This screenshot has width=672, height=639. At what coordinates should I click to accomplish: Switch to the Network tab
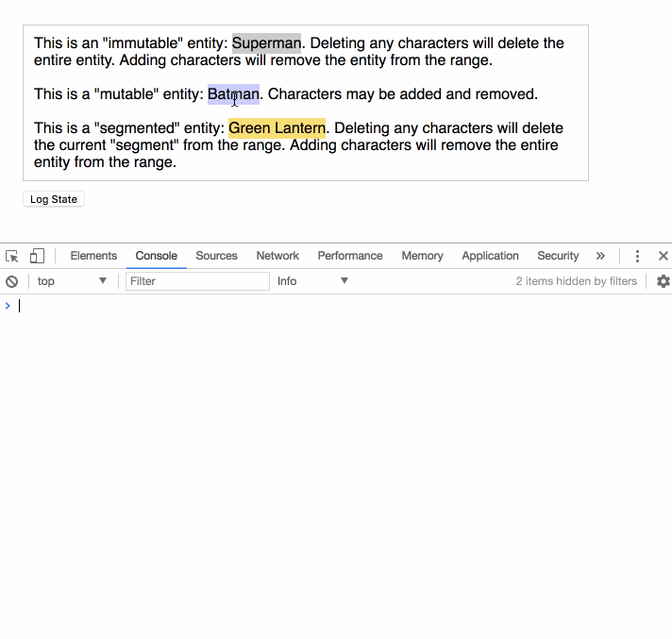pos(277,256)
